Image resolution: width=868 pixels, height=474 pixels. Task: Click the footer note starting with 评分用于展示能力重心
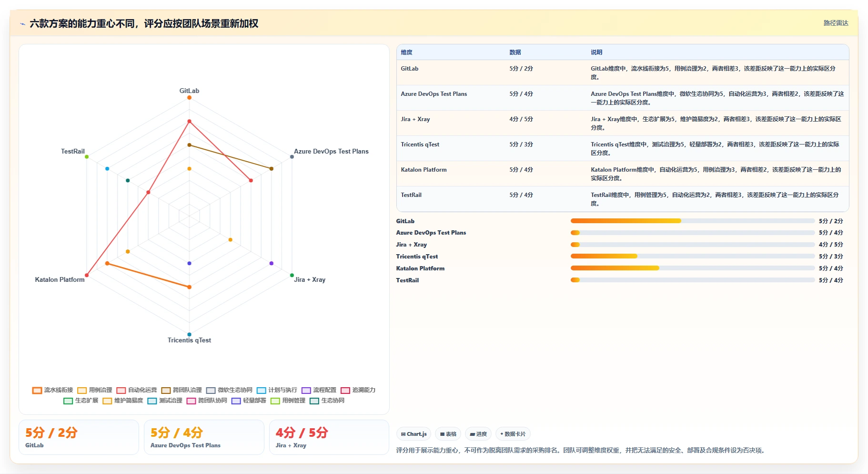click(x=582, y=450)
